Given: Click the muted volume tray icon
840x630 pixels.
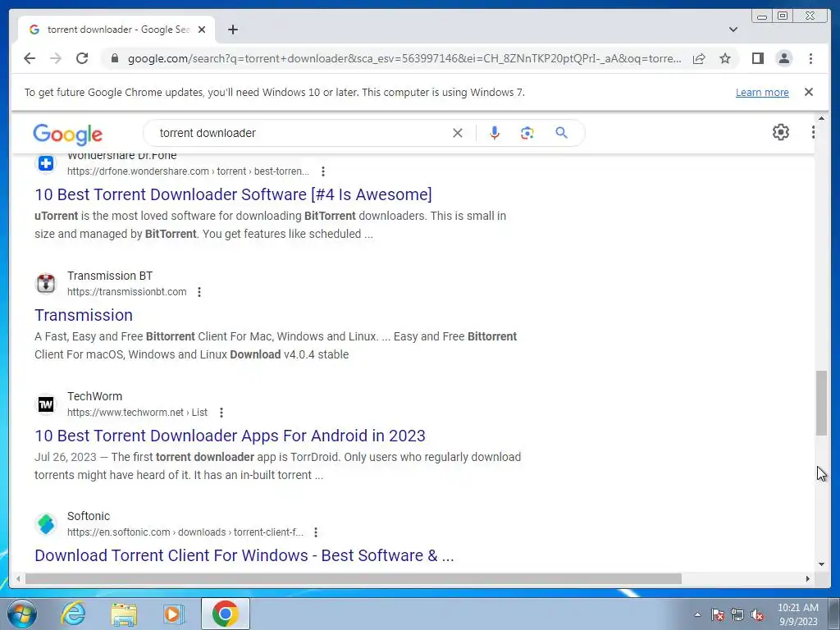Looking at the screenshot, I should [x=757, y=615].
